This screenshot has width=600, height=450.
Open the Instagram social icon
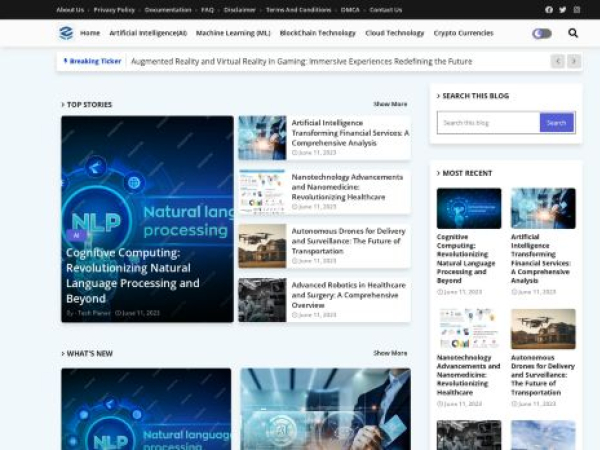[x=576, y=10]
